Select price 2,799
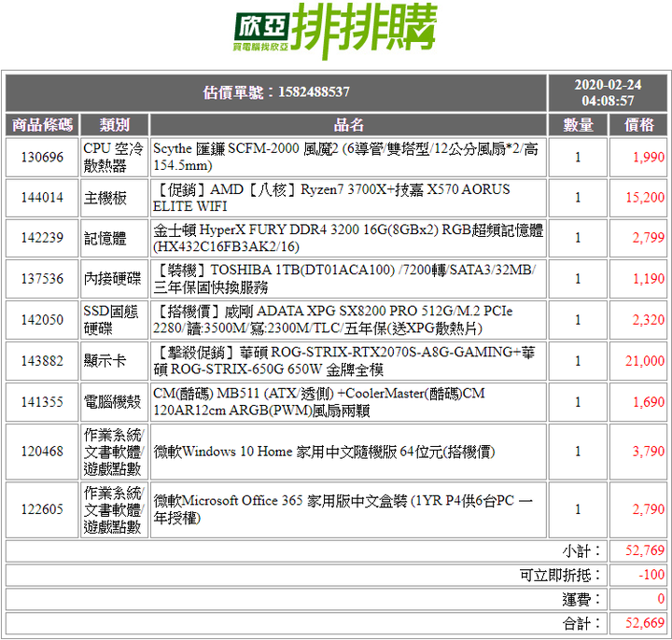The height and width of the screenshot is (640, 672). pyautogui.click(x=649, y=238)
